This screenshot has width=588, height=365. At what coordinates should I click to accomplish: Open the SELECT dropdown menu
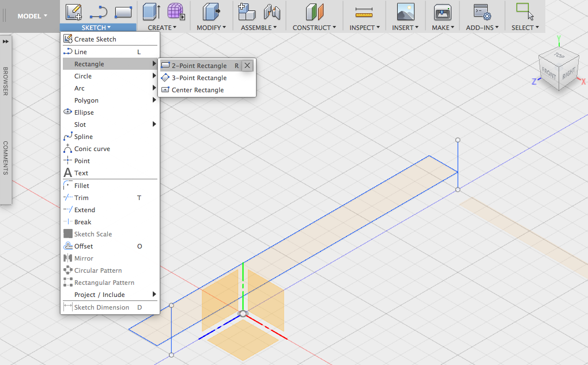(525, 27)
